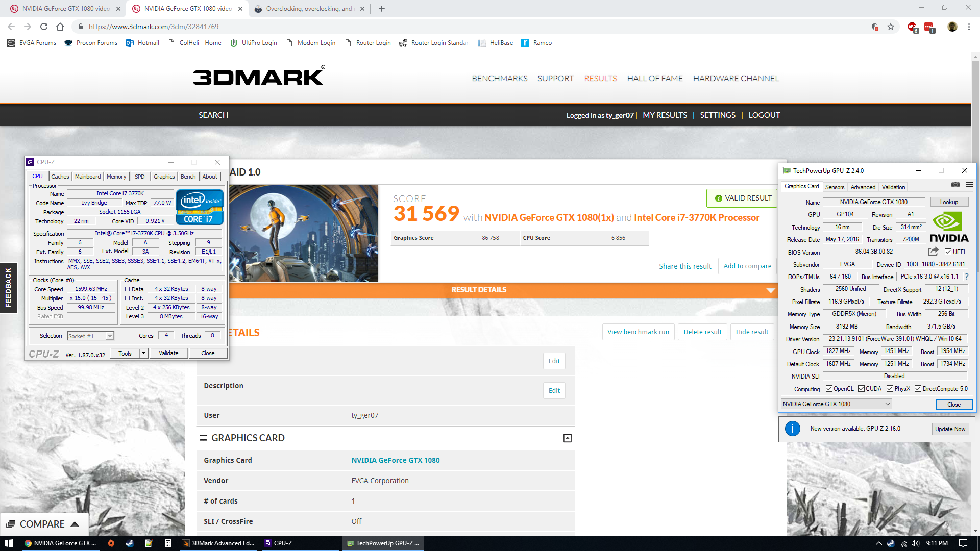Click Delete result button
Image resolution: width=980 pixels, height=551 pixels.
(x=702, y=332)
